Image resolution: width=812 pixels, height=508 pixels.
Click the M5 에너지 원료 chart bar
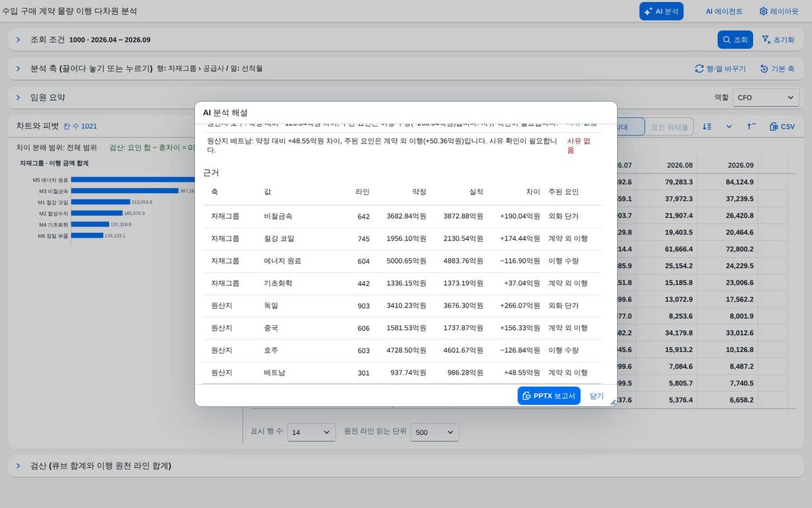tap(133, 180)
